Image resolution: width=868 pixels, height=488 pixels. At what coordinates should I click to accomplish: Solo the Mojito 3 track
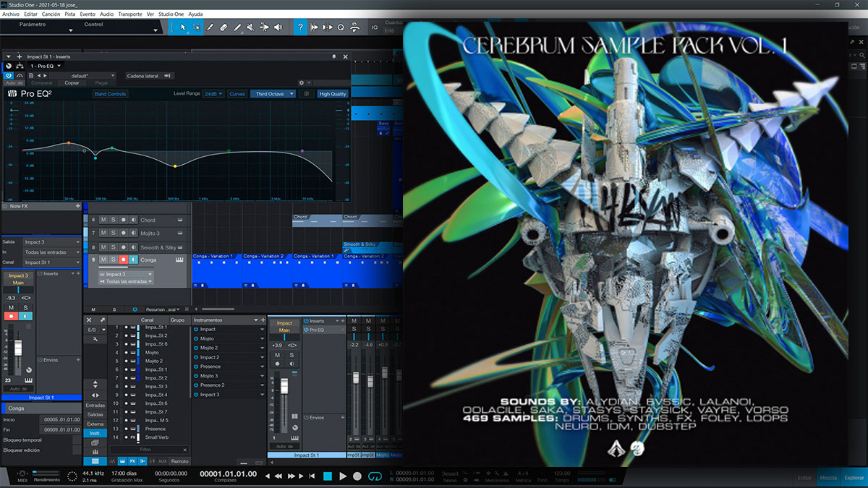[114, 234]
